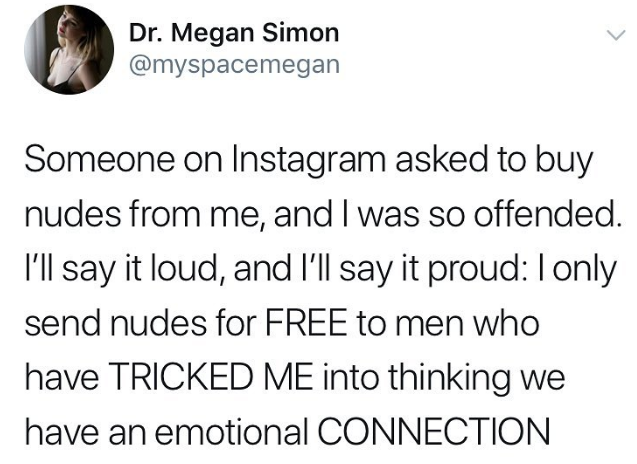637x464 pixels.
Task: Open the tweet options chevron menu
Action: (x=611, y=36)
